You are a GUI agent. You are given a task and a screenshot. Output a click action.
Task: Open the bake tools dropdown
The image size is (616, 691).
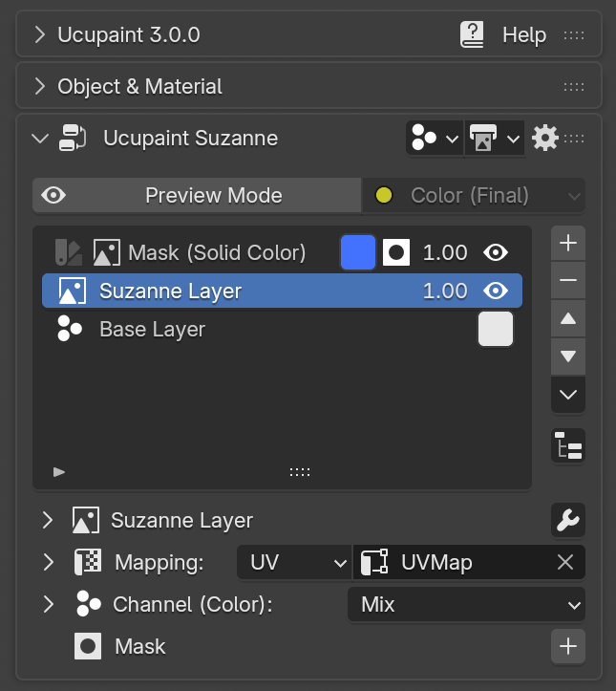(x=494, y=139)
